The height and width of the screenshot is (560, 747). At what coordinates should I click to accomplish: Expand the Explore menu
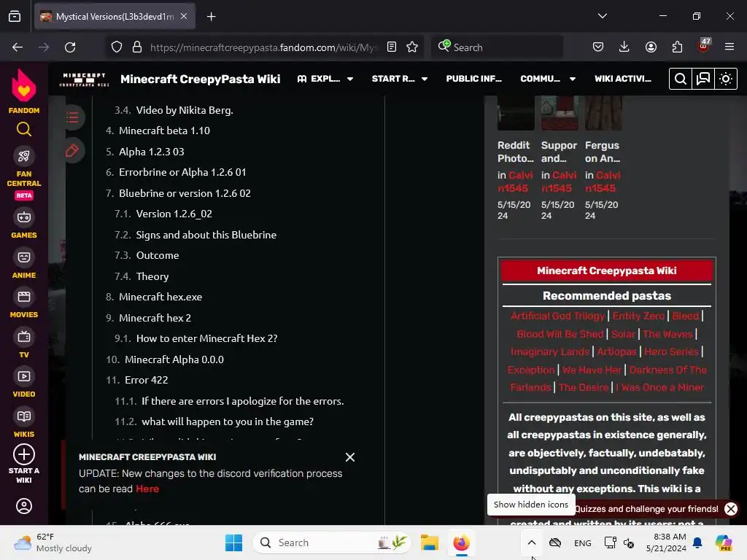pyautogui.click(x=325, y=79)
